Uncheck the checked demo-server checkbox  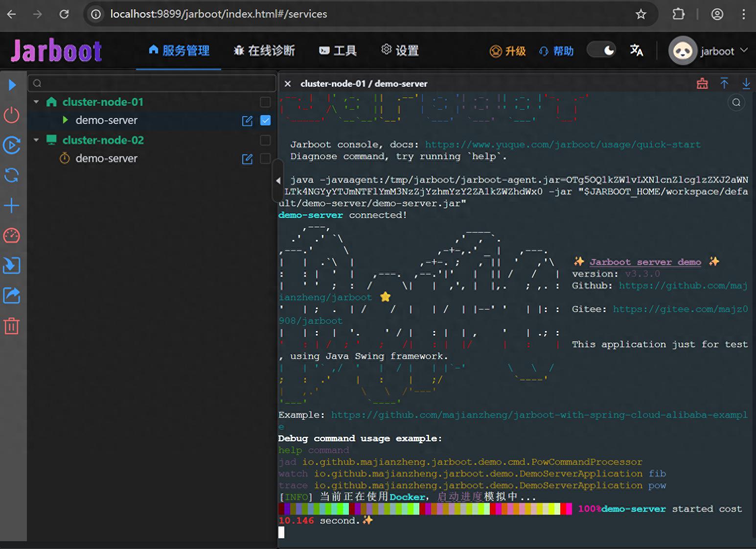(x=265, y=120)
